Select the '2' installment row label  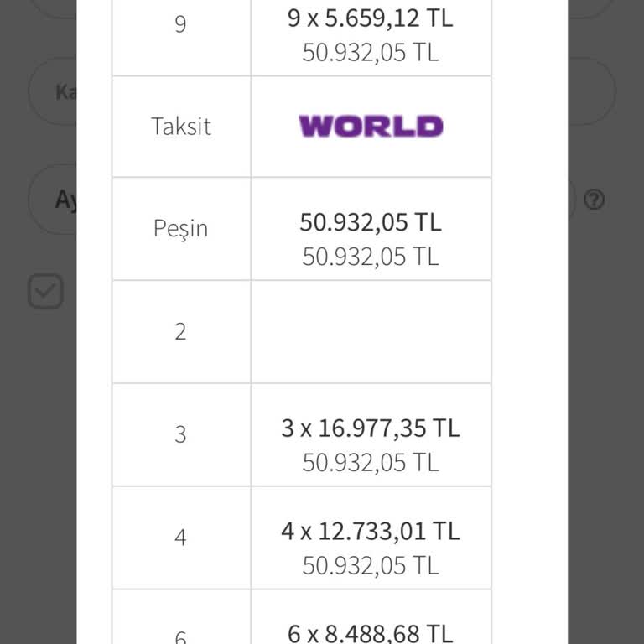point(181,332)
